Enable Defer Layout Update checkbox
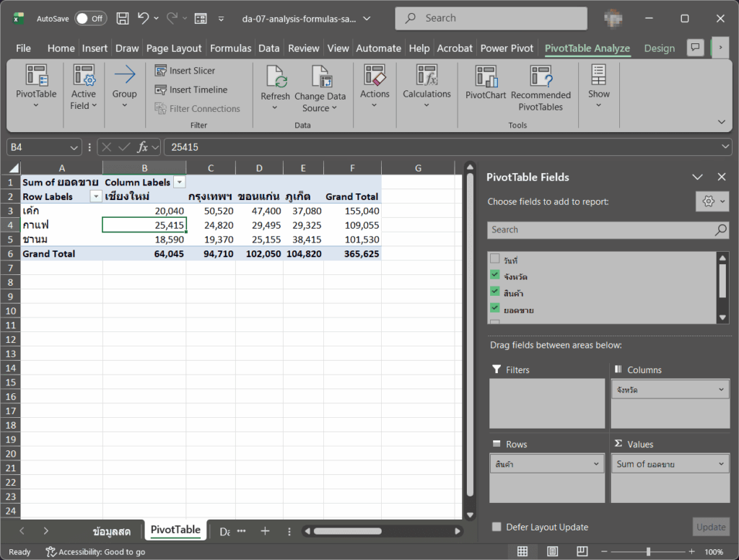Viewport: 739px width, 560px height. tap(497, 527)
